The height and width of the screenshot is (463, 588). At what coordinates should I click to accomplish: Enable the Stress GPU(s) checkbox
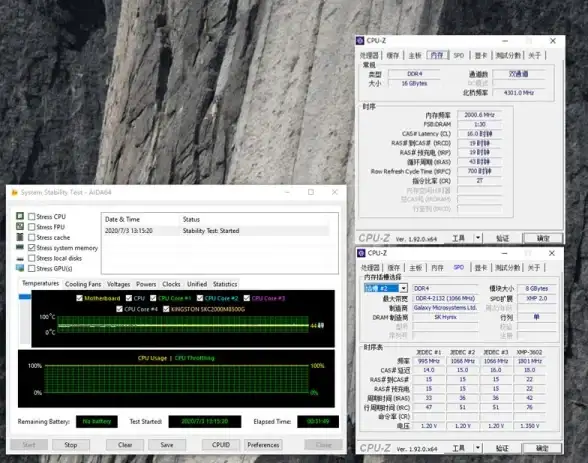[x=32, y=268]
